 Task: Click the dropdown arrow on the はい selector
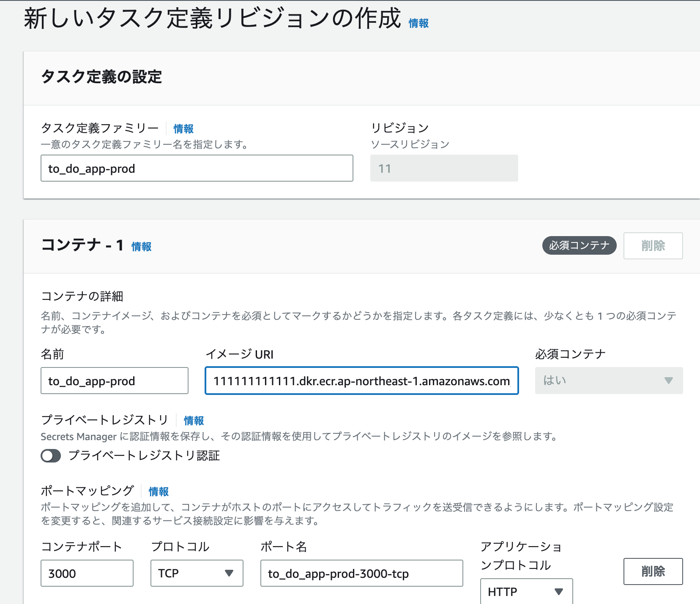pos(668,381)
